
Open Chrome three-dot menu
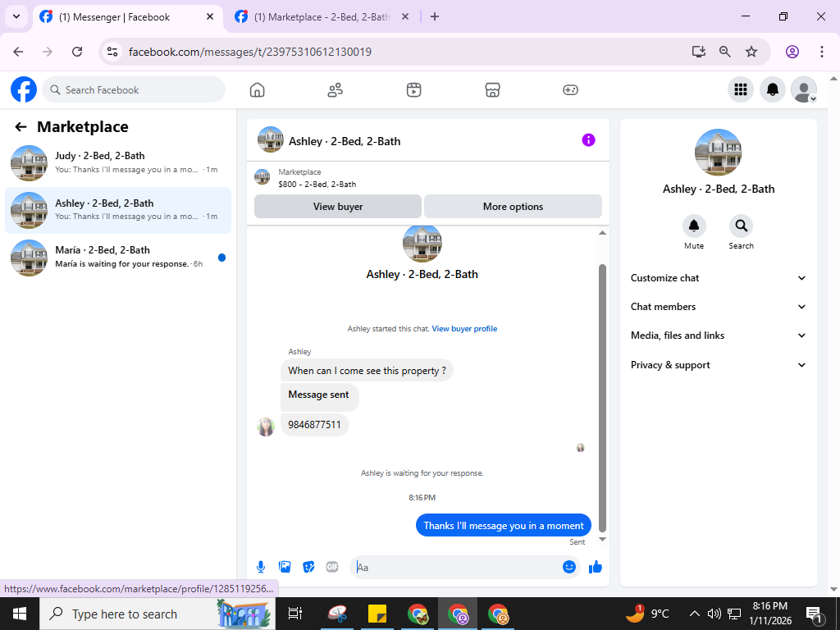pyautogui.click(x=821, y=52)
